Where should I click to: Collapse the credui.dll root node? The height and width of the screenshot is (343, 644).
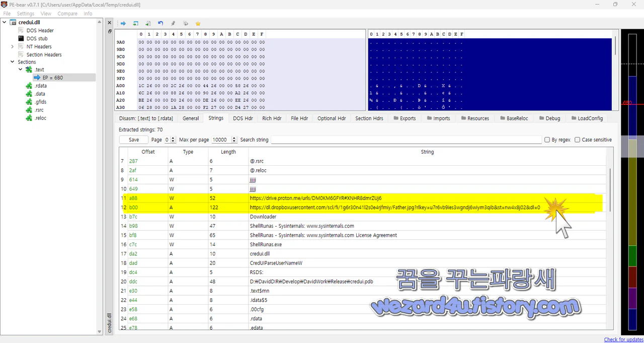[5, 22]
